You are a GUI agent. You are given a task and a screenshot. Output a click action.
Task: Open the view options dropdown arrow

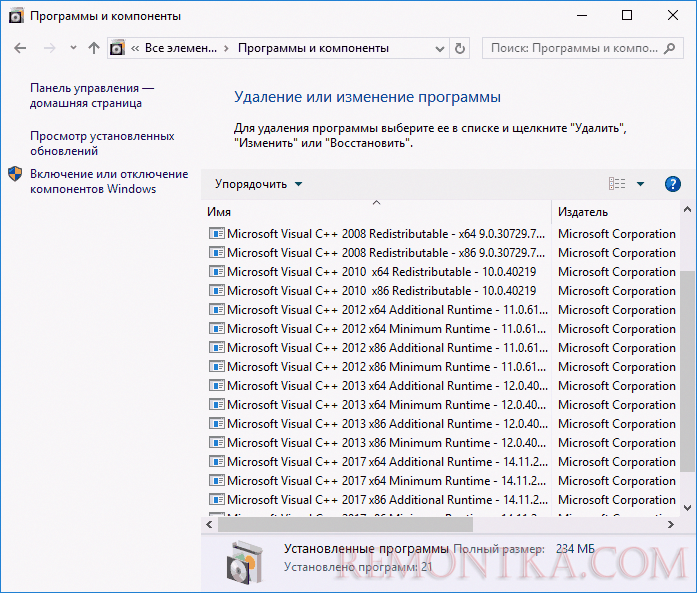click(x=641, y=184)
